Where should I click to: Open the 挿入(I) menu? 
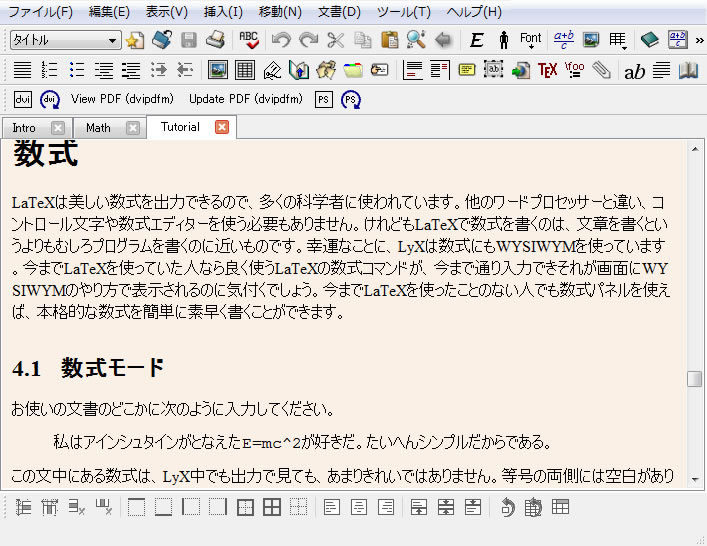point(222,12)
